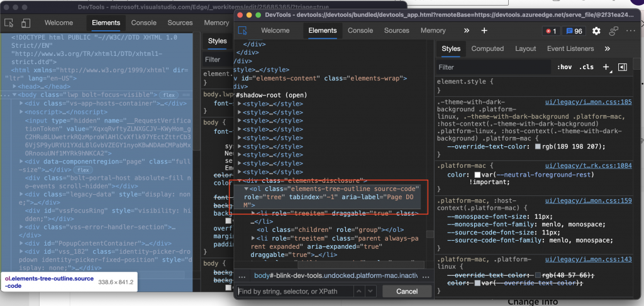Open color swatch for rgb(48 57 66)
644x306 pixels.
coord(538,275)
